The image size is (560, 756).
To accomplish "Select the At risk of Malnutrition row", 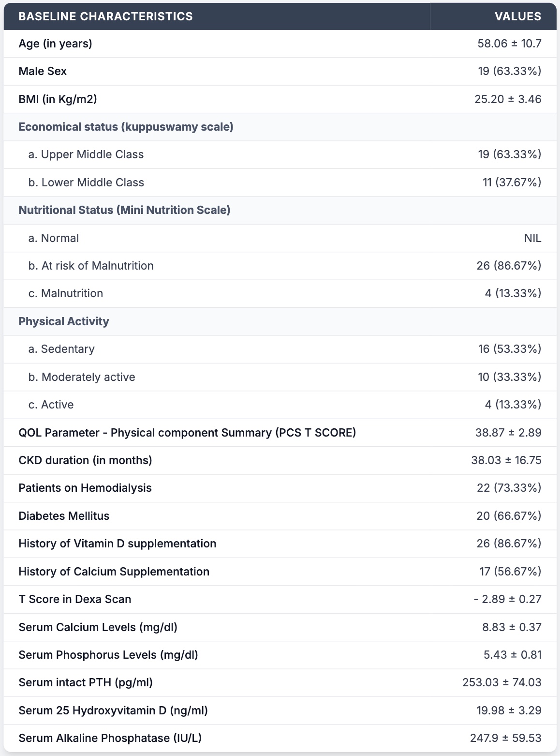I will (280, 266).
